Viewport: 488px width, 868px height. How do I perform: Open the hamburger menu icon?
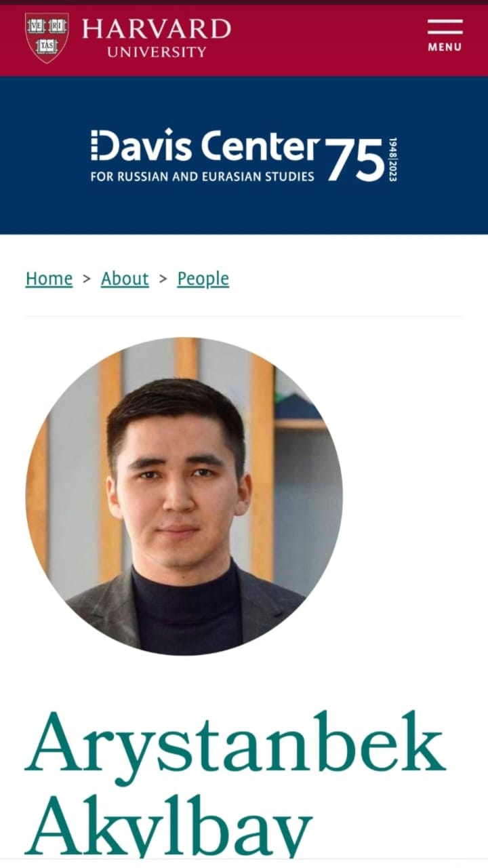click(445, 27)
